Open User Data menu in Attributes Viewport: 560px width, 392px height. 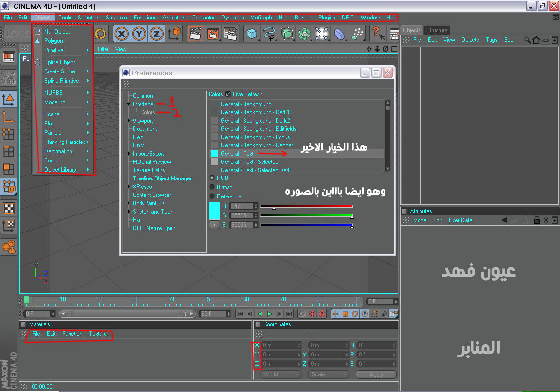460,220
